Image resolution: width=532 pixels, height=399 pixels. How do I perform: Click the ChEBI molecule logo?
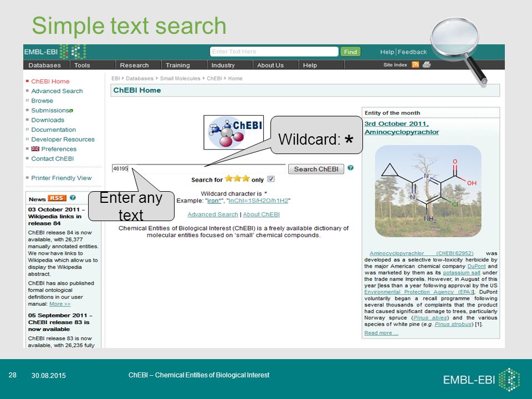click(233, 132)
